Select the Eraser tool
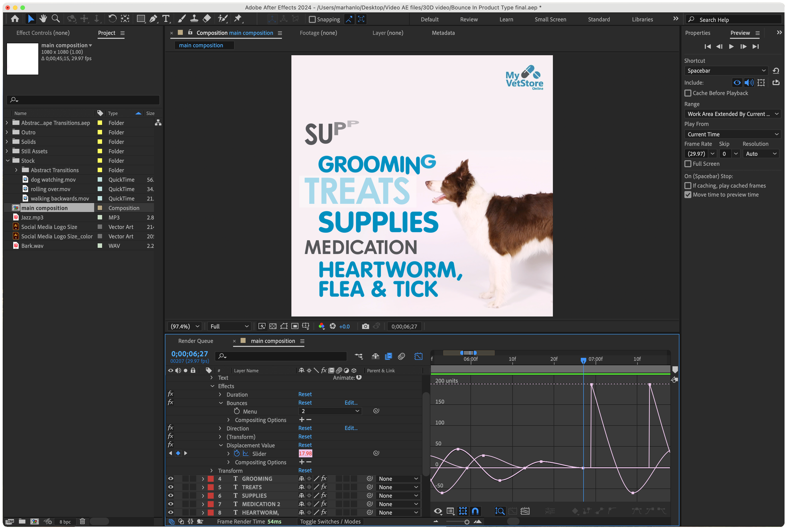The width and height of the screenshot is (790, 532). (x=207, y=19)
